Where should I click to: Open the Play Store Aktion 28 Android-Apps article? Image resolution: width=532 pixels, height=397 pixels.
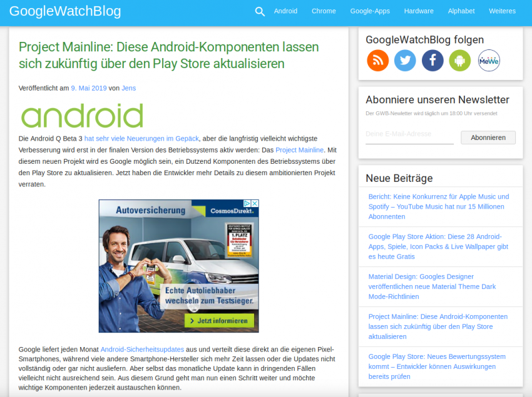tap(438, 247)
